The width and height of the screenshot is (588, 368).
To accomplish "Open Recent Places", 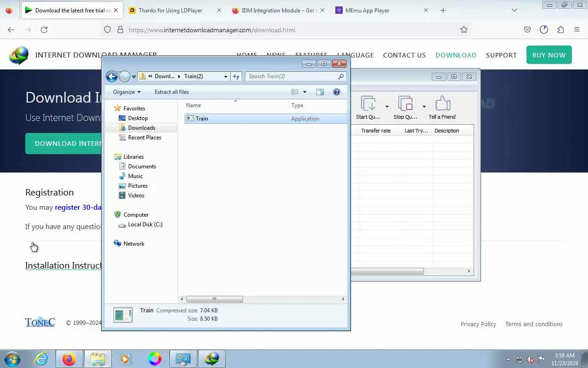I will (x=145, y=138).
